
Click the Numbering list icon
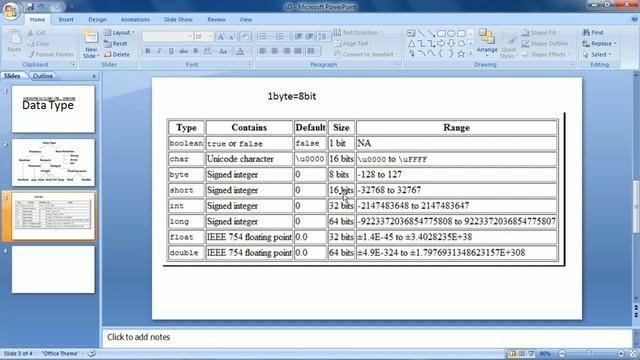(x=281, y=37)
